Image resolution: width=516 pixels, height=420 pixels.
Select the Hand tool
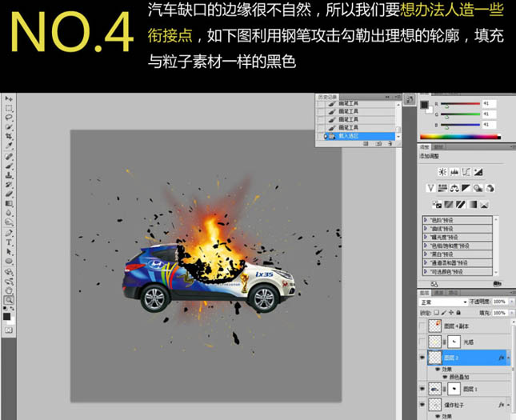(9, 290)
